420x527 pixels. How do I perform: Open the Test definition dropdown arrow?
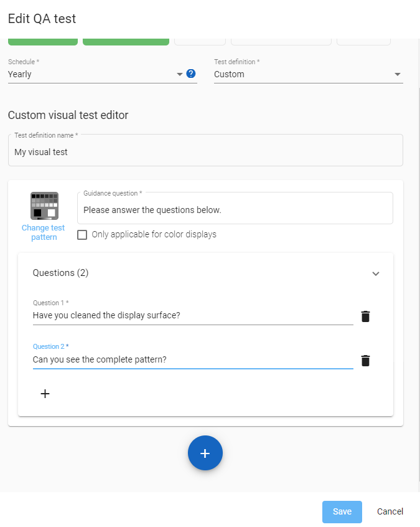(397, 75)
